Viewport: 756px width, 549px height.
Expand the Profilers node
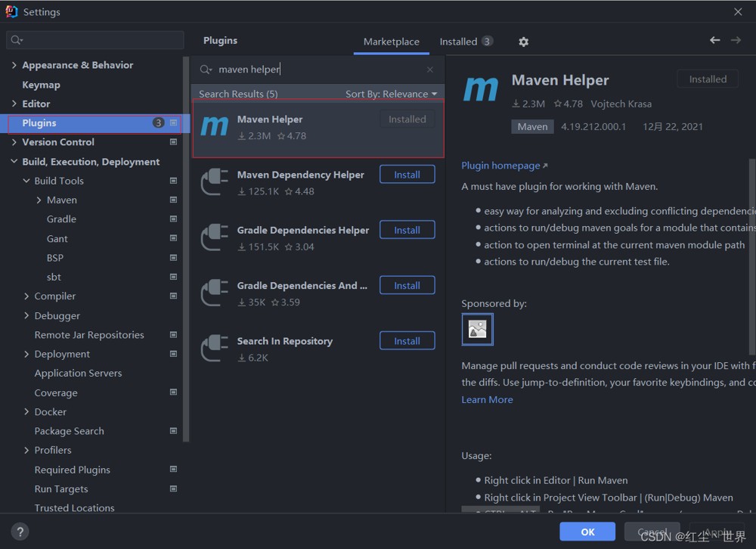(x=26, y=450)
